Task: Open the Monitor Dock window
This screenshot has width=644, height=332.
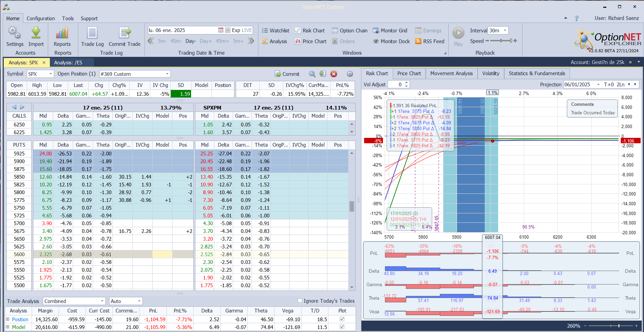Action: pos(391,41)
